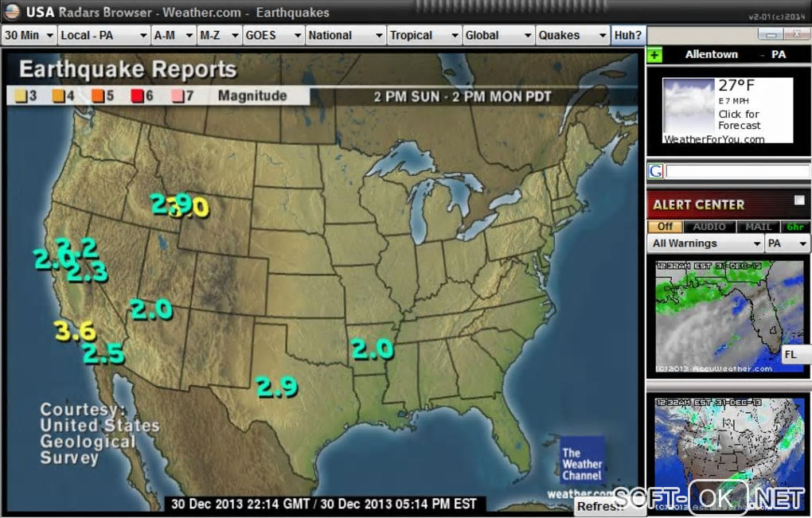Viewport: 812px width, 518px height.
Task: Click the '2 PM SUN - 2 PM MON PDT' label
Action: (x=463, y=97)
